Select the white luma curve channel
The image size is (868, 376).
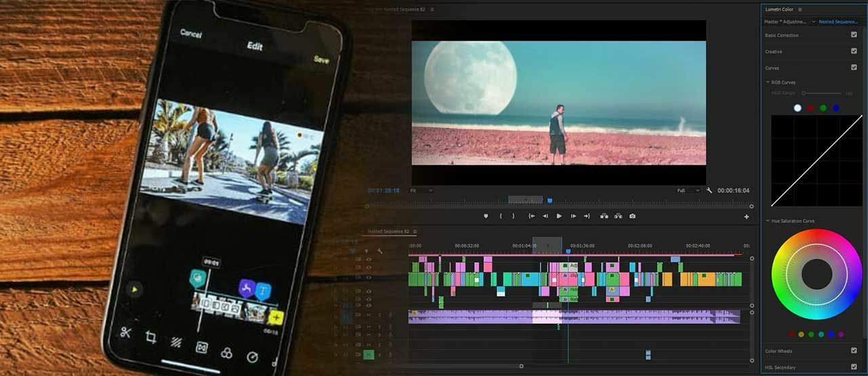pyautogui.click(x=797, y=108)
